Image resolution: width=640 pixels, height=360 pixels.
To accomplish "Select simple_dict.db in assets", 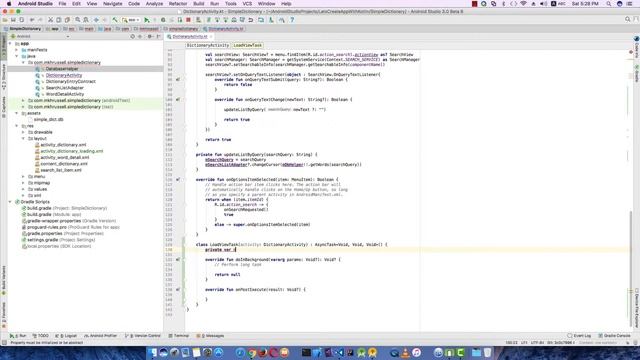I will (x=48, y=119).
